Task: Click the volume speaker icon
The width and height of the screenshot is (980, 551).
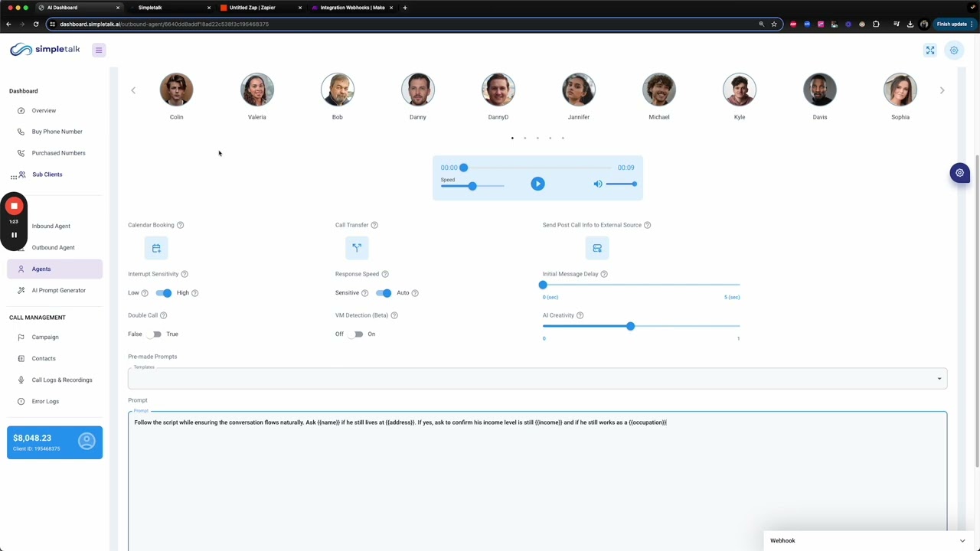Action: [x=598, y=184]
